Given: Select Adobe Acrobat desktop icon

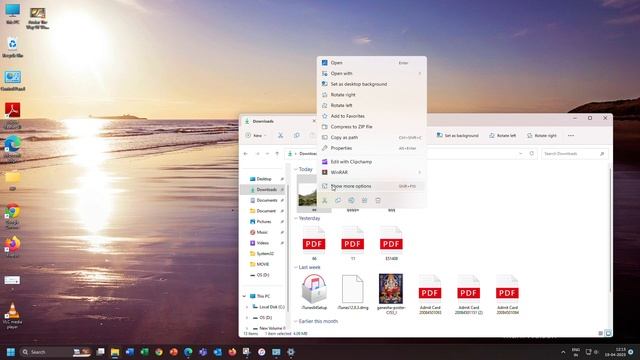Looking at the screenshot, I should 12,115.
